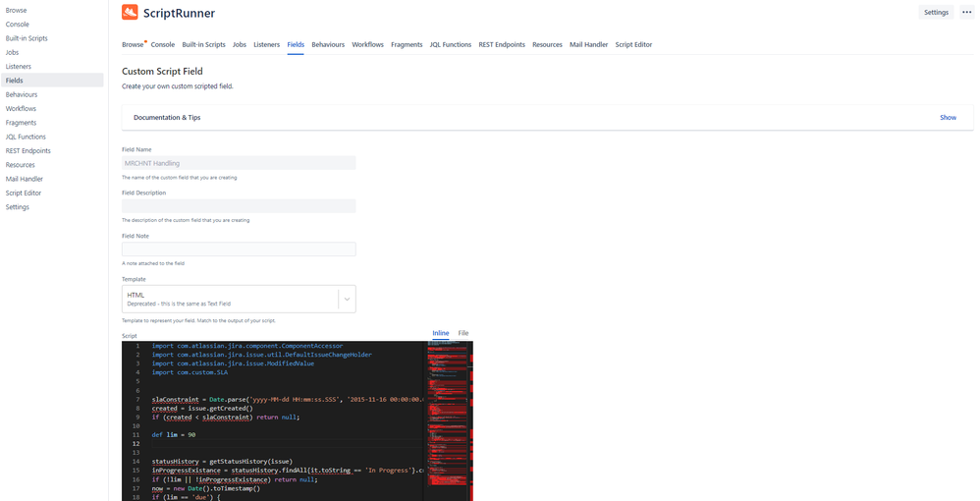Switch to the Console tab

point(163,44)
